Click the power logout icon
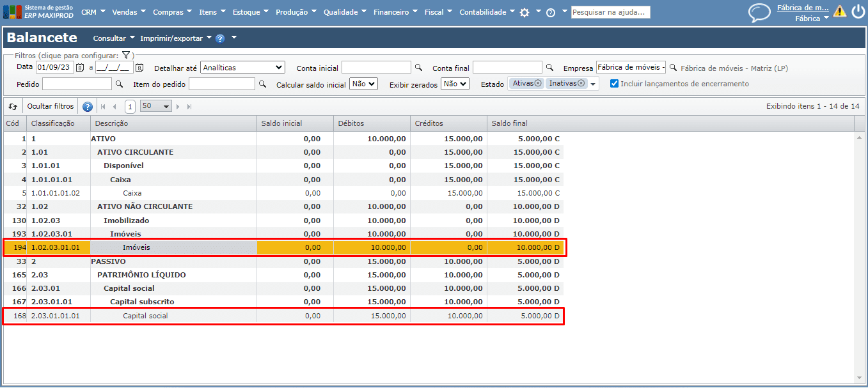The width and height of the screenshot is (868, 388). [857, 12]
